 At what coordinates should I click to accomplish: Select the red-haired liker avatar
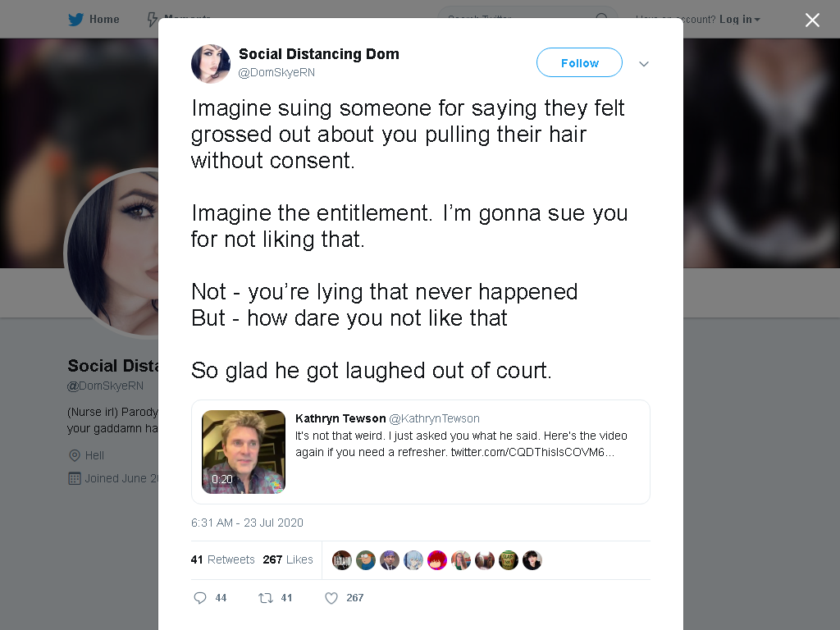(437, 560)
